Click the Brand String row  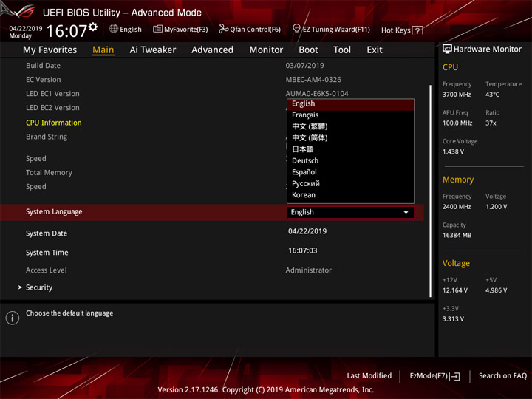tap(47, 137)
